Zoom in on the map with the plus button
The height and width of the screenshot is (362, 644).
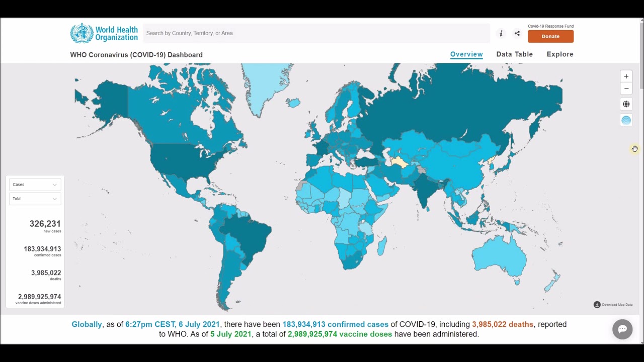[626, 76]
